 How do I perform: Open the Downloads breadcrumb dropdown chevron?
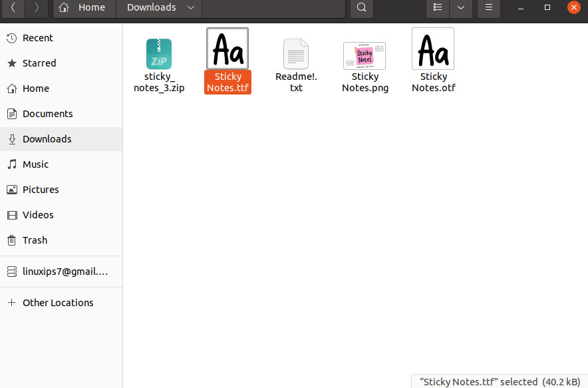coord(190,7)
